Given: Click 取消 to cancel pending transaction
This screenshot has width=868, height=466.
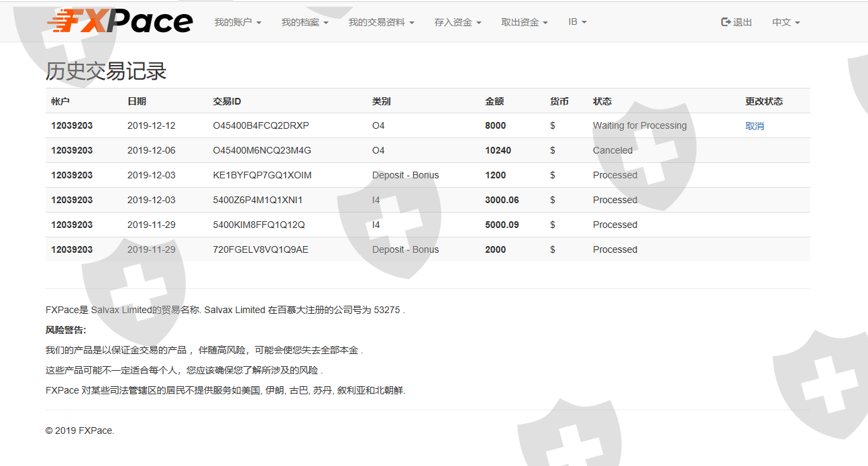Looking at the screenshot, I should [x=755, y=126].
